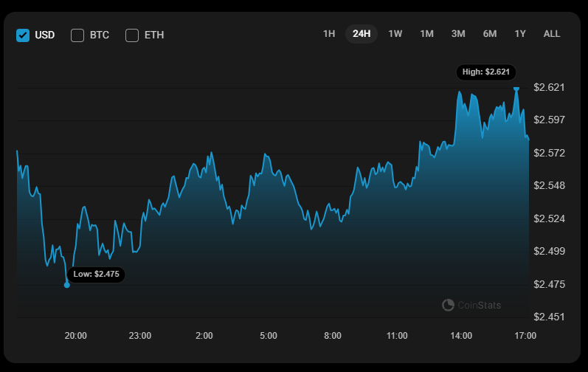Click the 14:00 time axis label
The width and height of the screenshot is (588, 372).
coord(461,336)
